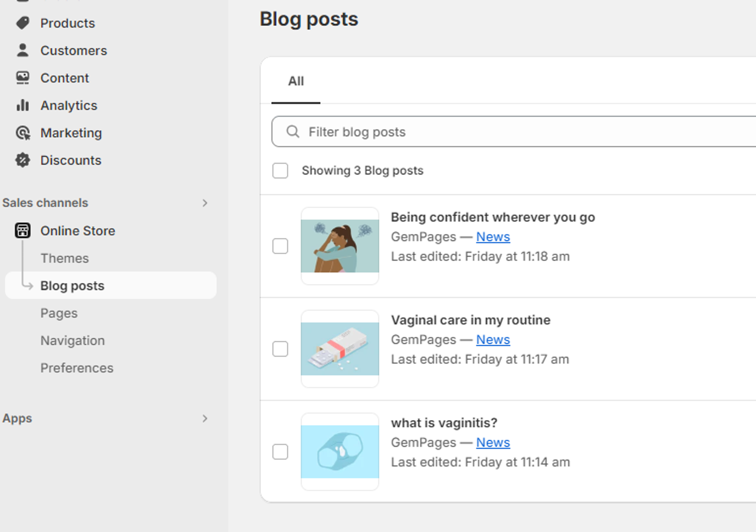This screenshot has width=756, height=532.
Task: Expand Sales channels chevron
Action: tap(205, 203)
